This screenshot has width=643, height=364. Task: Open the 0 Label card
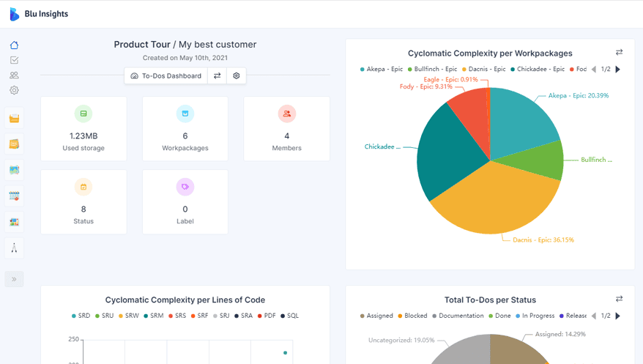(185, 202)
